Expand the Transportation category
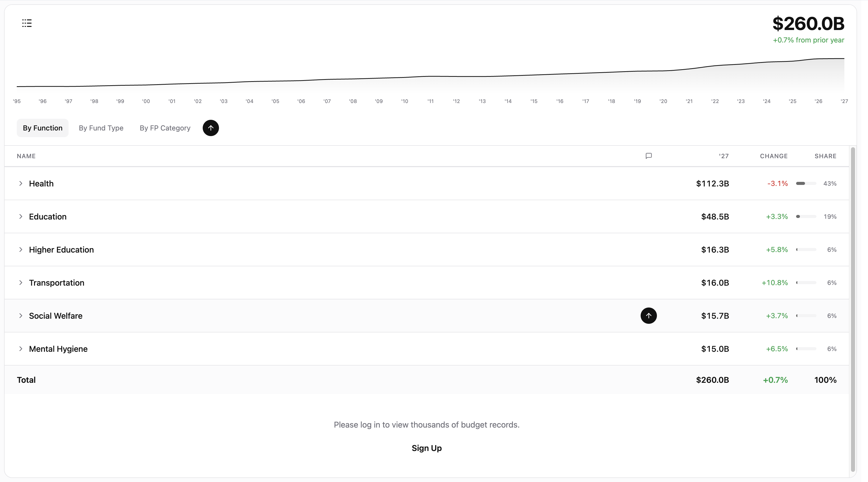Screen dimensions: 868x482 click(x=21, y=283)
